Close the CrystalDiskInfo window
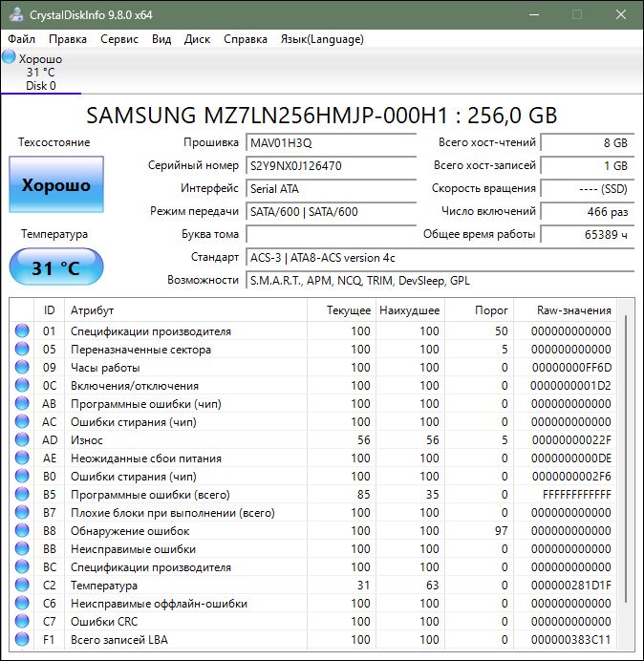The width and height of the screenshot is (644, 661). tap(621, 14)
